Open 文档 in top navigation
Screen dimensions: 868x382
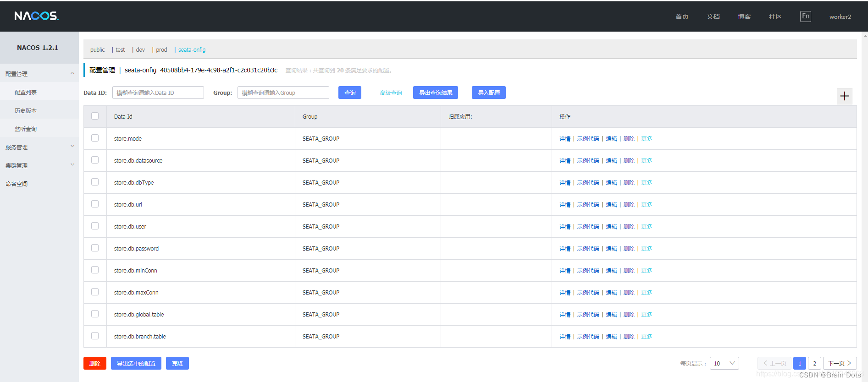tap(713, 16)
